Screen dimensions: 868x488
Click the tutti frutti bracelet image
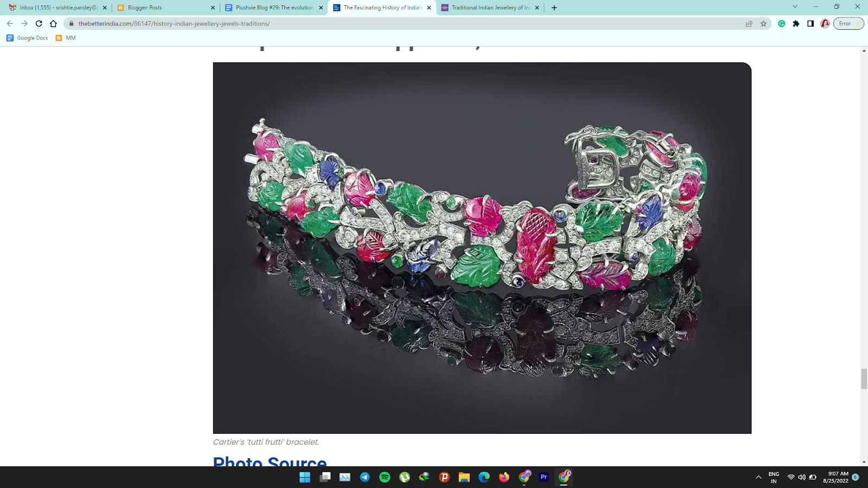482,248
